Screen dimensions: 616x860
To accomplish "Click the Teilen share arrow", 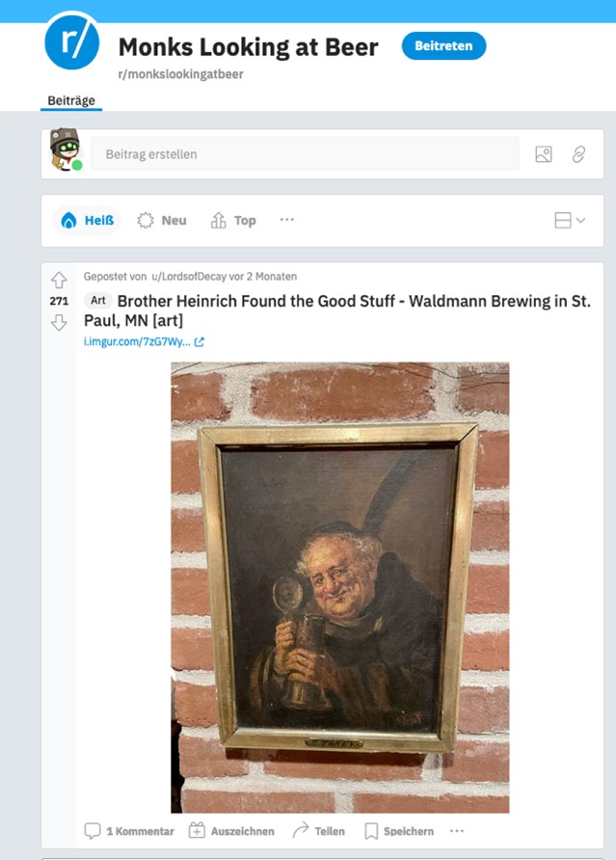I will coord(301,830).
